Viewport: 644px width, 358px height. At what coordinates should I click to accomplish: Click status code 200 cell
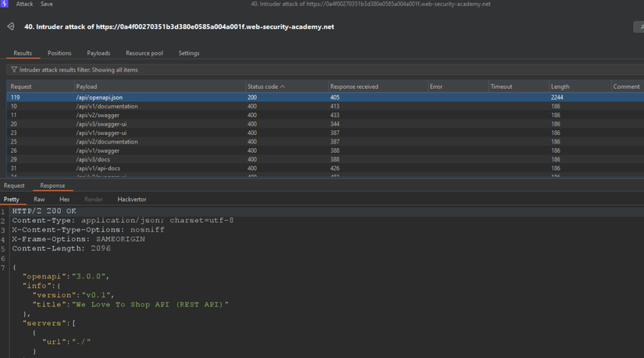(252, 97)
